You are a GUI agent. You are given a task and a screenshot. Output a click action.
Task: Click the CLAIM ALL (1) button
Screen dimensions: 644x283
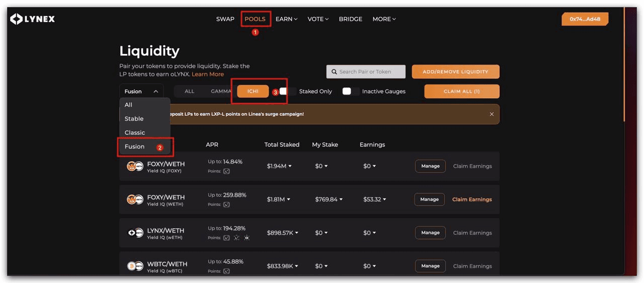(461, 91)
